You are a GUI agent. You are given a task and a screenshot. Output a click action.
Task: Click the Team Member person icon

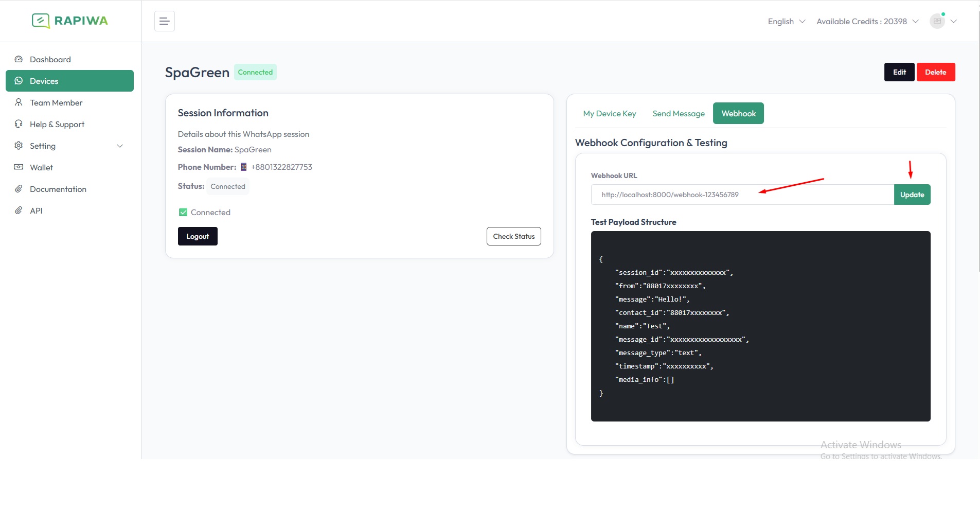(x=19, y=102)
